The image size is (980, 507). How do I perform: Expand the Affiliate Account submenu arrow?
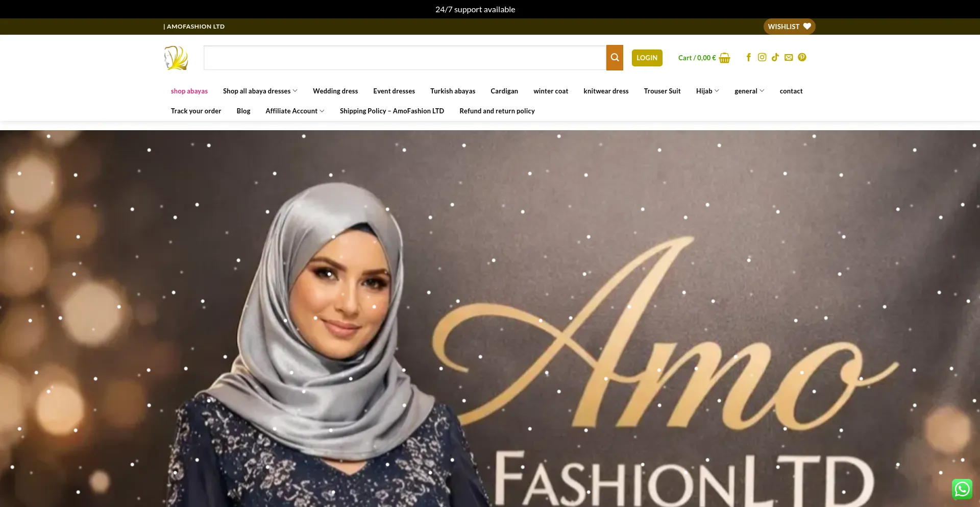coord(322,111)
